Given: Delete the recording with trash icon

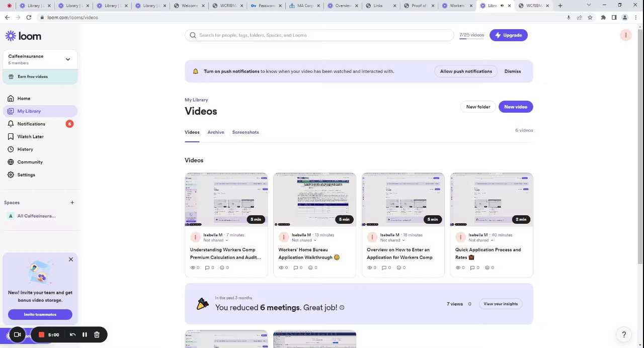Looking at the screenshot, I should pyautogui.click(x=97, y=334).
